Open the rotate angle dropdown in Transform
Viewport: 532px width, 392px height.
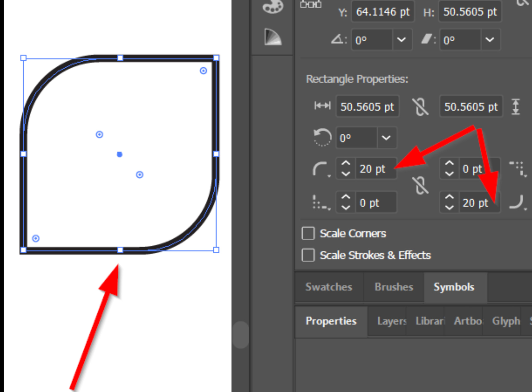point(401,40)
